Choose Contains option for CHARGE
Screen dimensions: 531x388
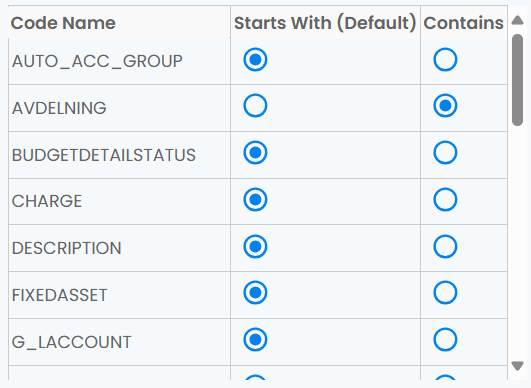pos(445,199)
